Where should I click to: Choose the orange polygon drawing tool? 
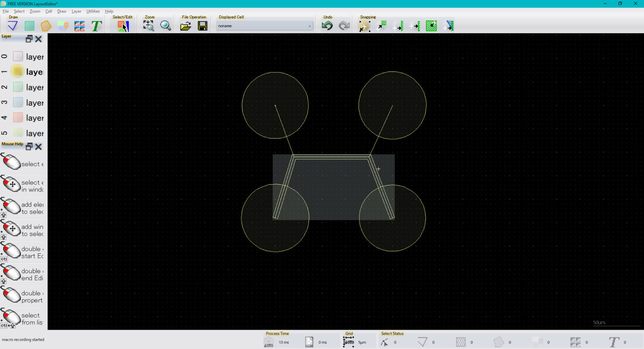click(46, 26)
